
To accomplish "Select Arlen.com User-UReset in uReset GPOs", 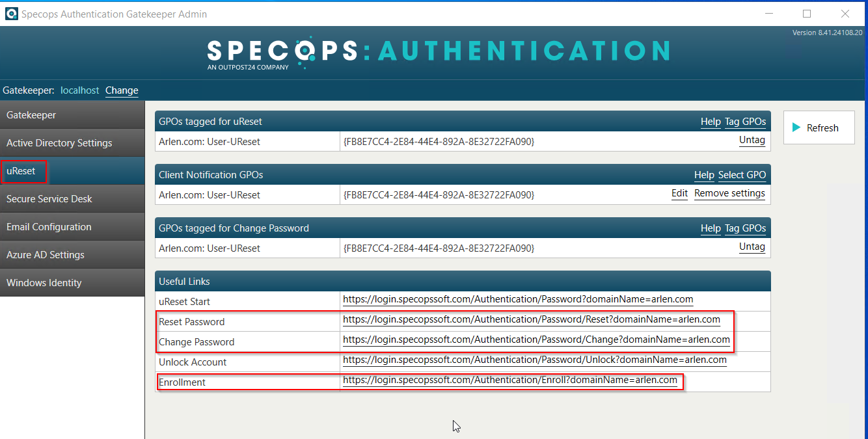I will tap(210, 140).
